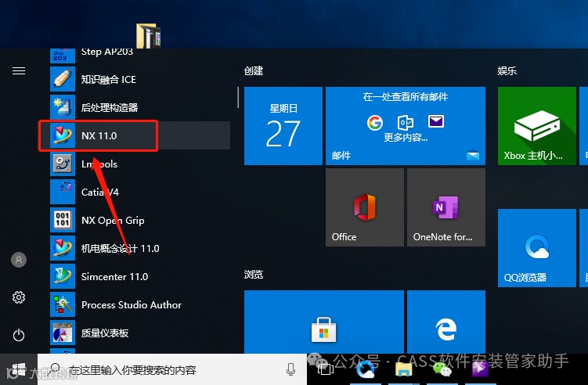Open 机电概念设计 11.0
The width and height of the screenshot is (588, 385).
click(x=139, y=248)
